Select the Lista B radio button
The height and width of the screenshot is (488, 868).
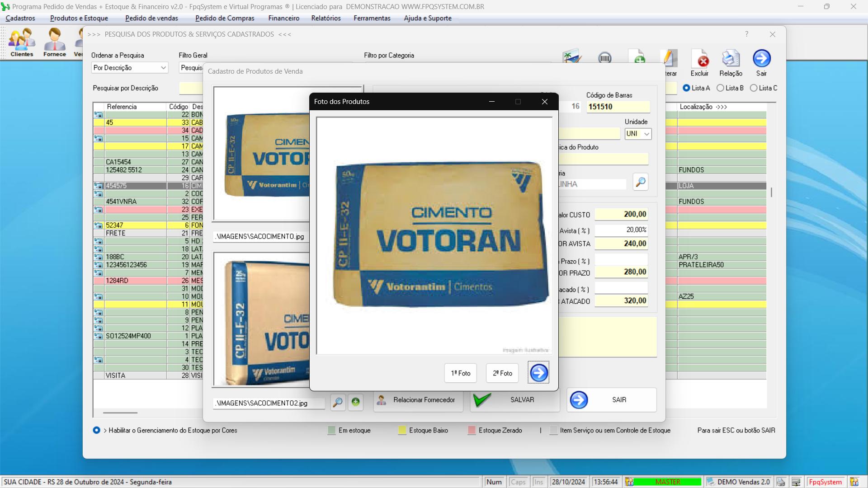[x=720, y=88]
